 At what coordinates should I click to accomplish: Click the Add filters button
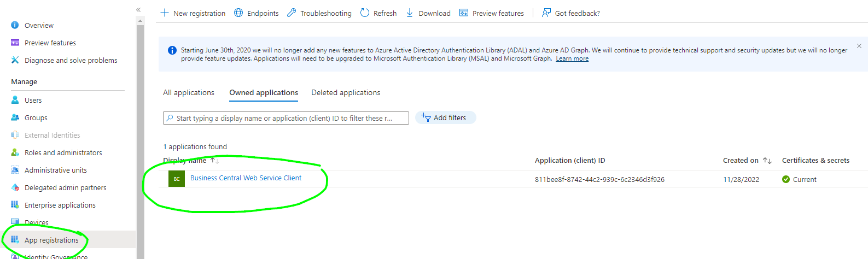tap(445, 117)
